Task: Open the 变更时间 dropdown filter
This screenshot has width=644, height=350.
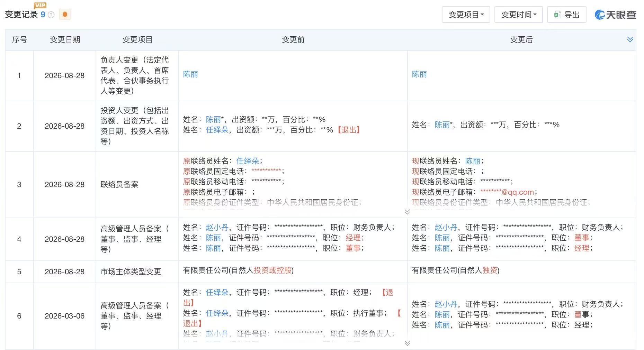Action: coord(518,15)
